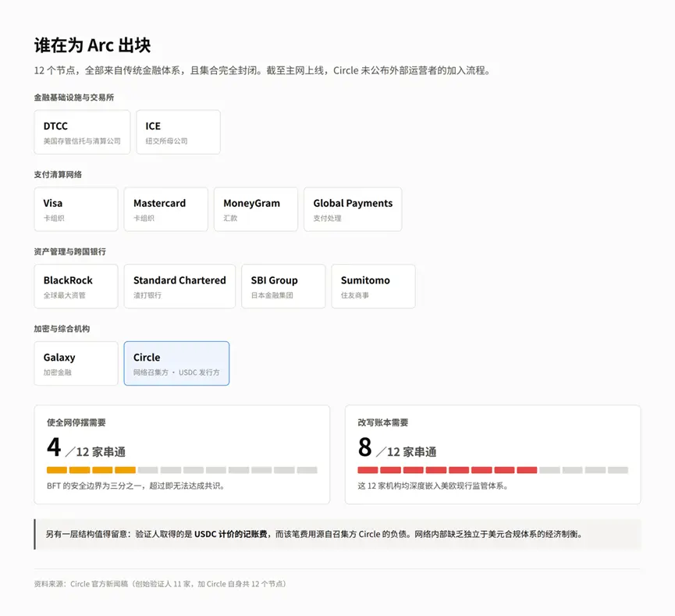Select the Galaxy card

pos(76,364)
